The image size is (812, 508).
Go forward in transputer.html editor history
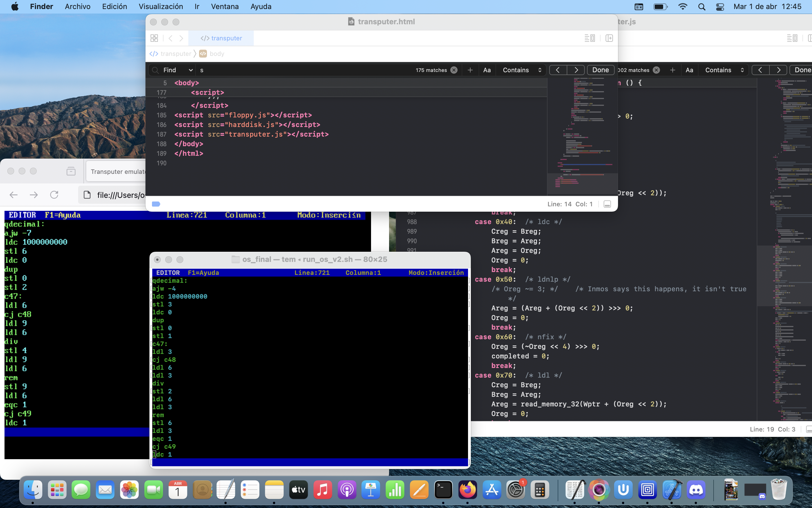181,38
